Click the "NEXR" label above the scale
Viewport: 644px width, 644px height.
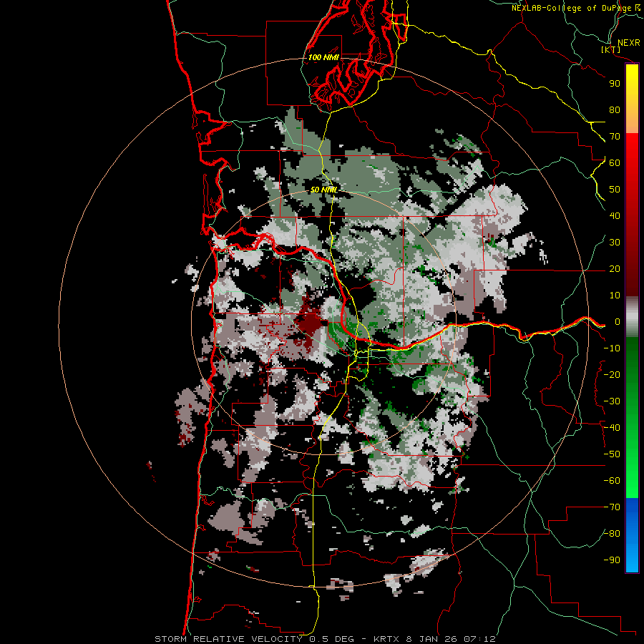click(629, 43)
